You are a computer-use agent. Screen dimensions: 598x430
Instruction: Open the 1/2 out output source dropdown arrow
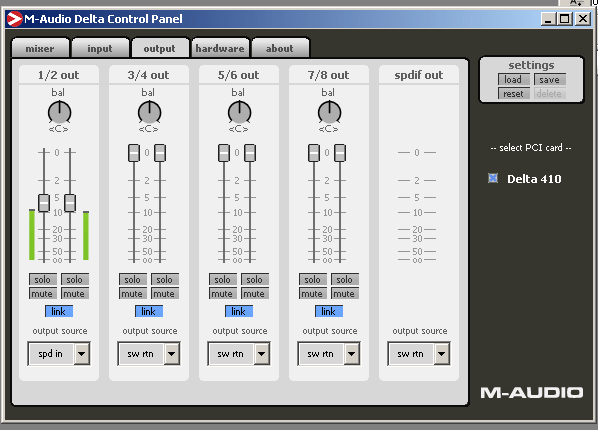(81, 354)
